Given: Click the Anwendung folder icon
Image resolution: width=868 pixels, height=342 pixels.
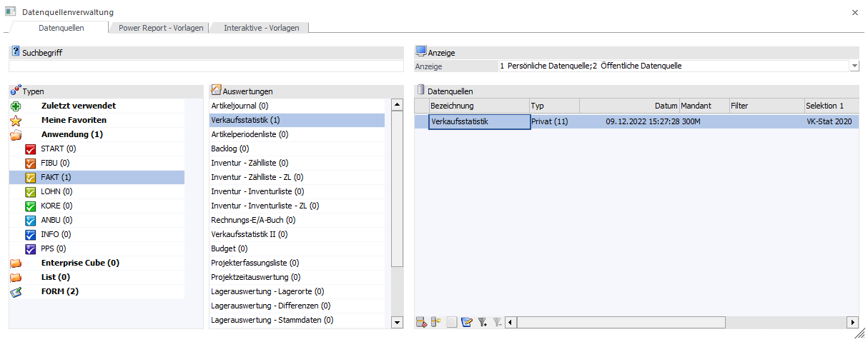Looking at the screenshot, I should (x=16, y=134).
